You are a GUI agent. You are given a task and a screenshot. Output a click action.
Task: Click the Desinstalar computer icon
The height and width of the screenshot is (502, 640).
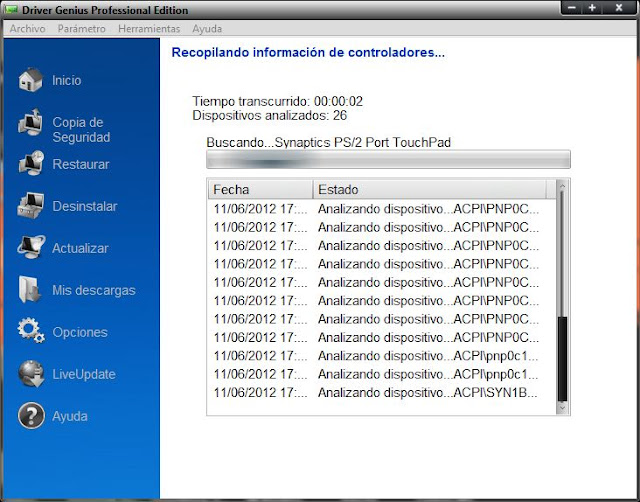point(31,206)
